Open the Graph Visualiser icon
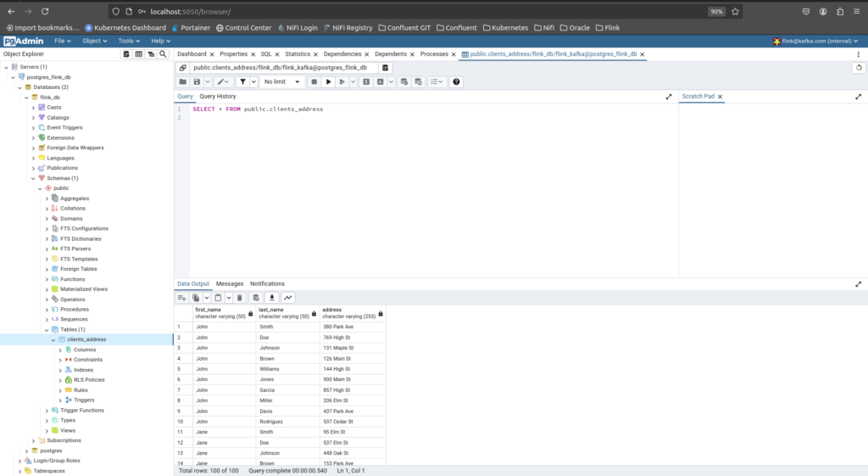The height and width of the screenshot is (476, 868). (288, 298)
